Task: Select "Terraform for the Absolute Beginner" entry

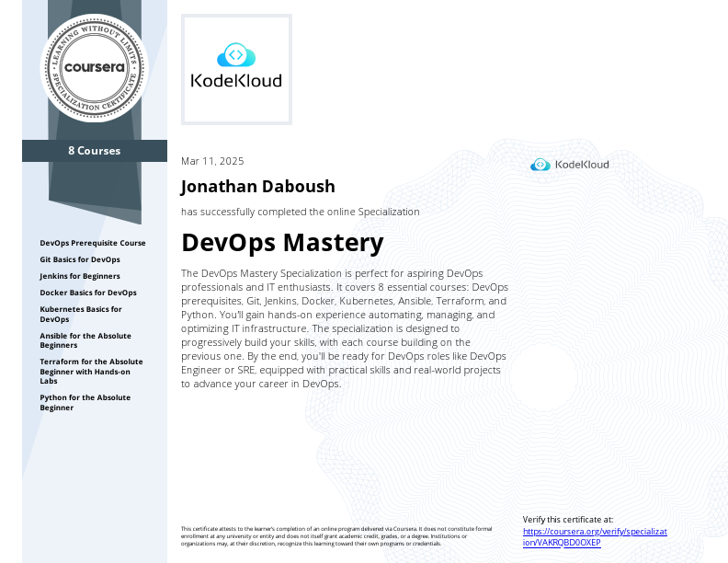Action: (x=92, y=371)
